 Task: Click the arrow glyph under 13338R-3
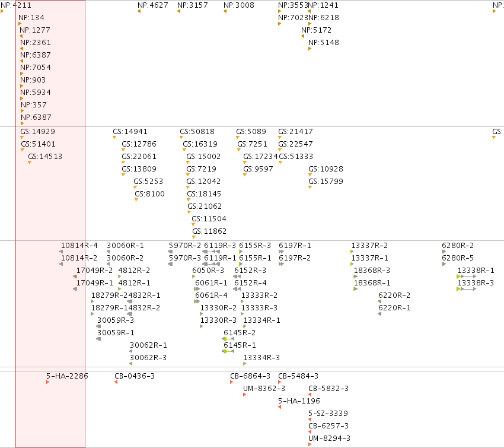[x=467, y=289]
